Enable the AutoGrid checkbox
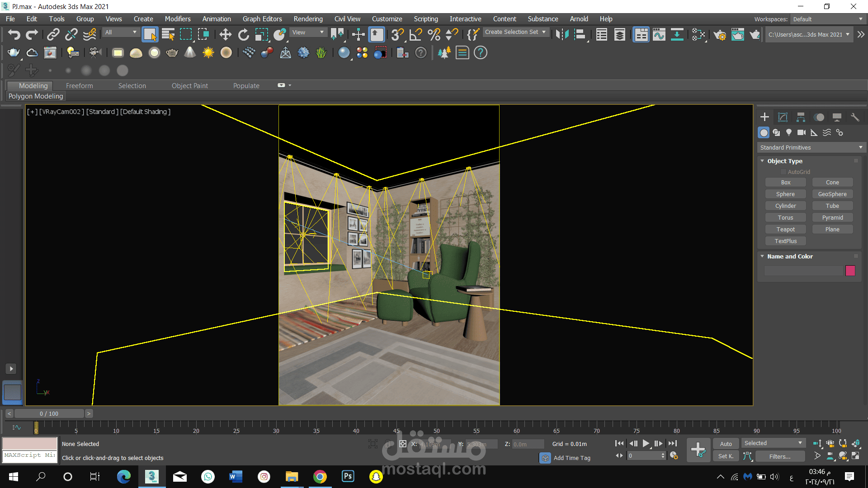868x488 pixels. tap(783, 172)
